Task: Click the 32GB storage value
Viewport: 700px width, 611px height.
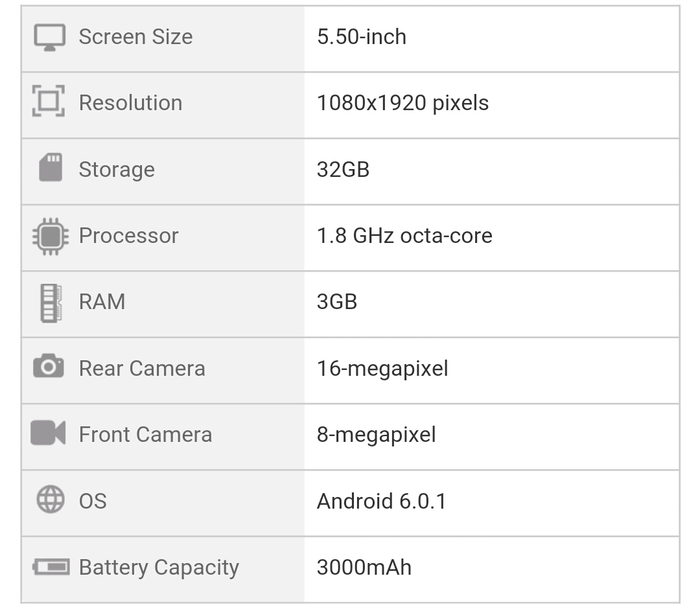Action: click(x=343, y=169)
